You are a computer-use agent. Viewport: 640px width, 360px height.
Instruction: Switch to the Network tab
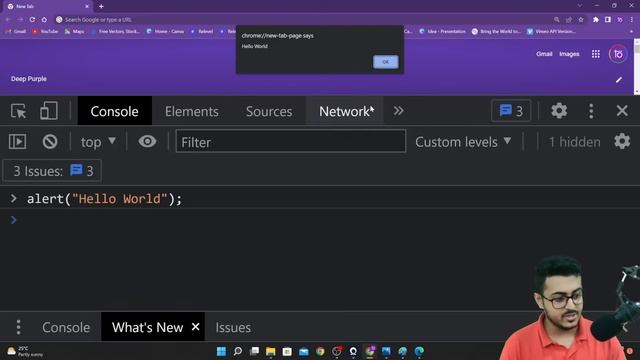click(344, 111)
